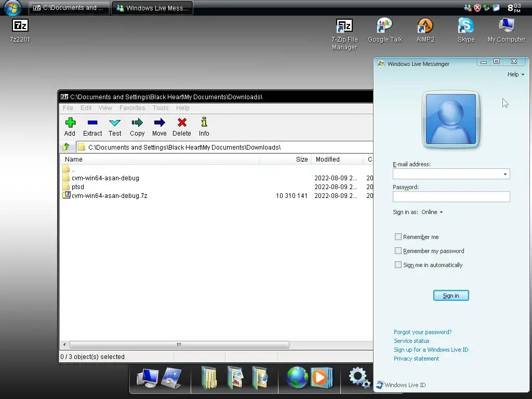Click the Move toolbar icon
This screenshot has height=399, width=532.
click(x=159, y=127)
